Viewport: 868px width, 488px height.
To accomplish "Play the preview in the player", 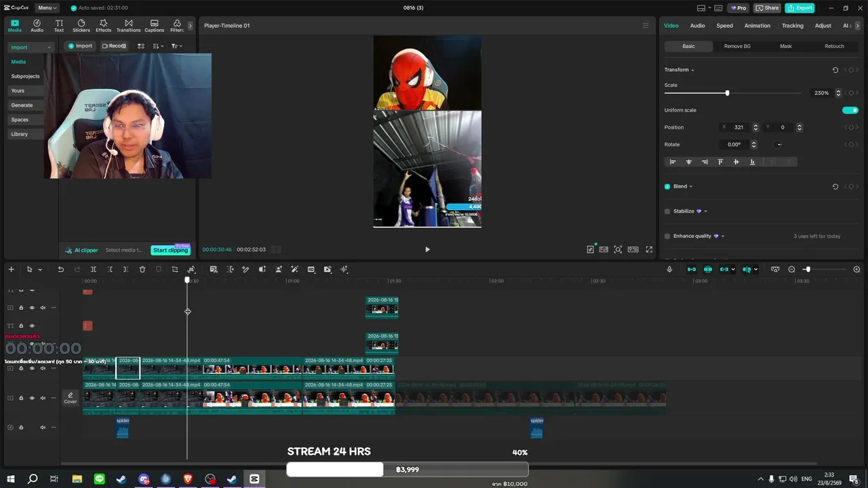I will tap(427, 249).
